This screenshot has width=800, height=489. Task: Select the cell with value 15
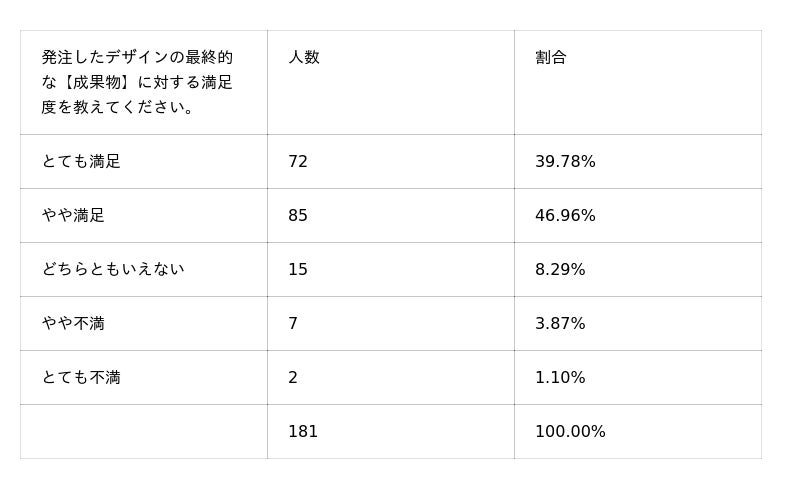(x=298, y=270)
